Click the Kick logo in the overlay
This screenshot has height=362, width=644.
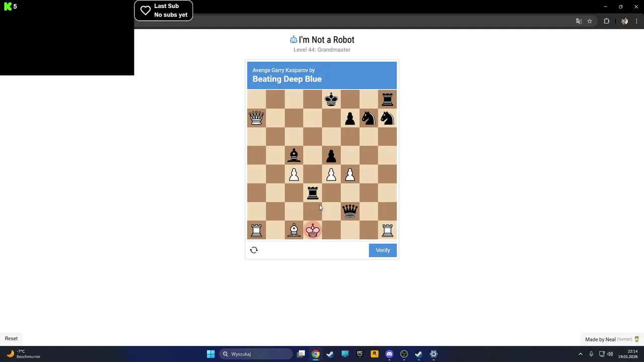click(x=8, y=7)
